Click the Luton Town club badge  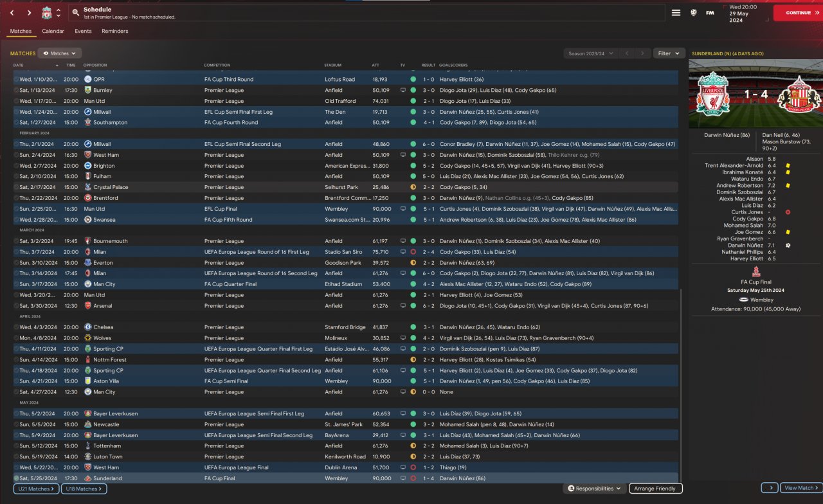(88, 456)
